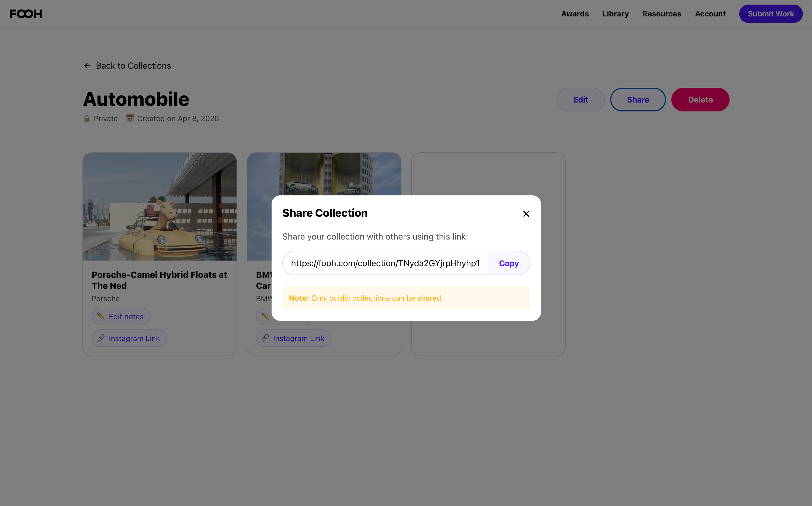Close the Share Collection dialog
This screenshot has width=812, height=506.
coord(526,214)
